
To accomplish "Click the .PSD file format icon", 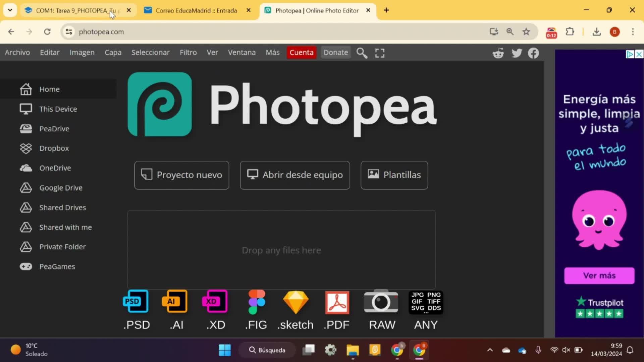I will (x=136, y=302).
